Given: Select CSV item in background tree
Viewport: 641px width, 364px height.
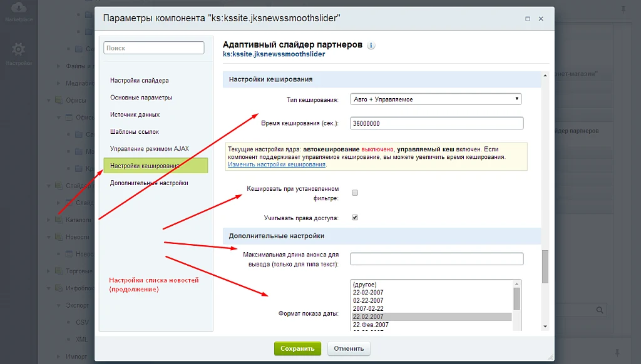Looking at the screenshot, I should click(82, 322).
